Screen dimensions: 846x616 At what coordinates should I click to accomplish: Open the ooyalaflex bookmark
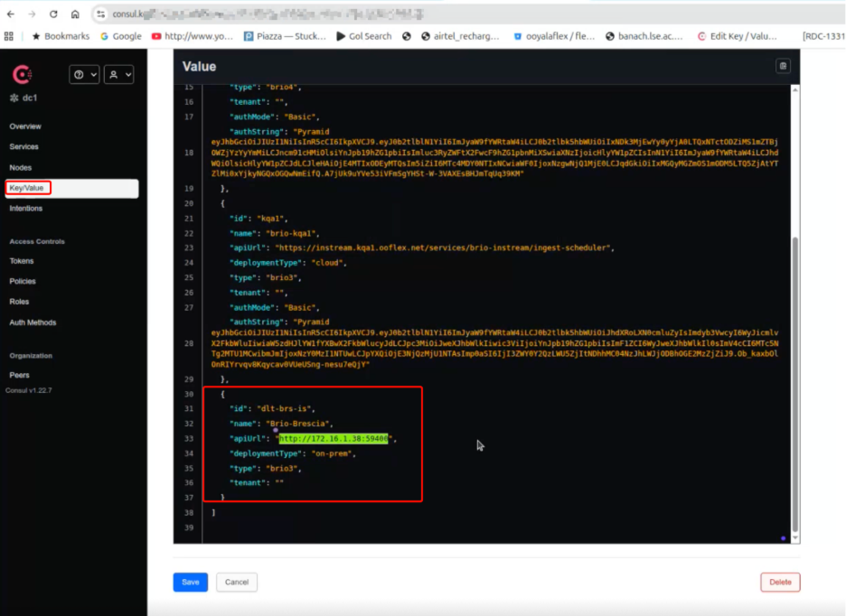click(x=554, y=36)
